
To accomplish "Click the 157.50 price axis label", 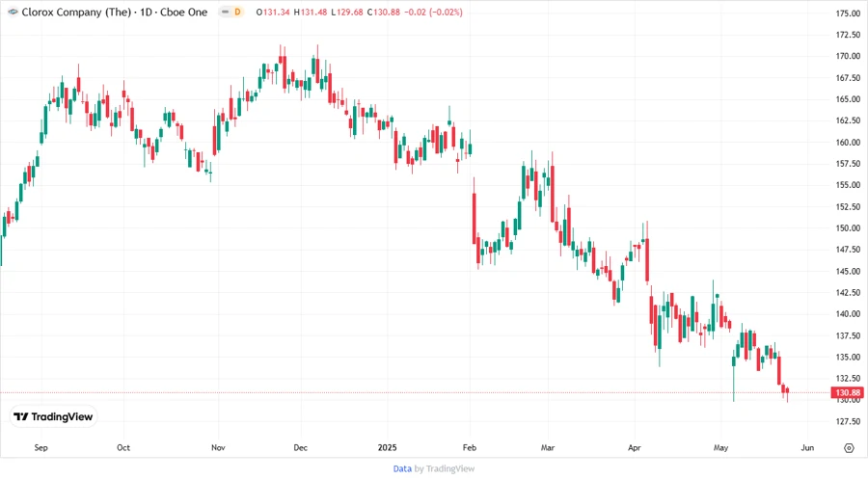I will (x=848, y=164).
